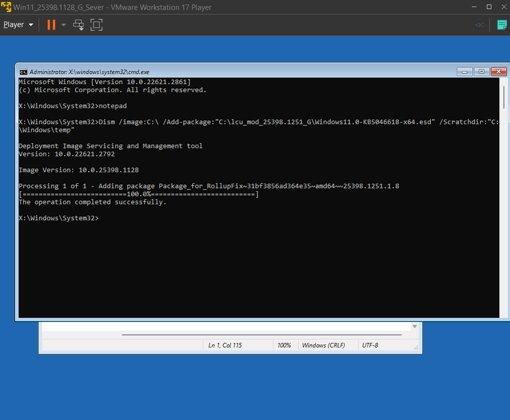Open the Player menu in VMware
Image resolution: width=510 pixels, height=420 pixels.
pos(18,25)
